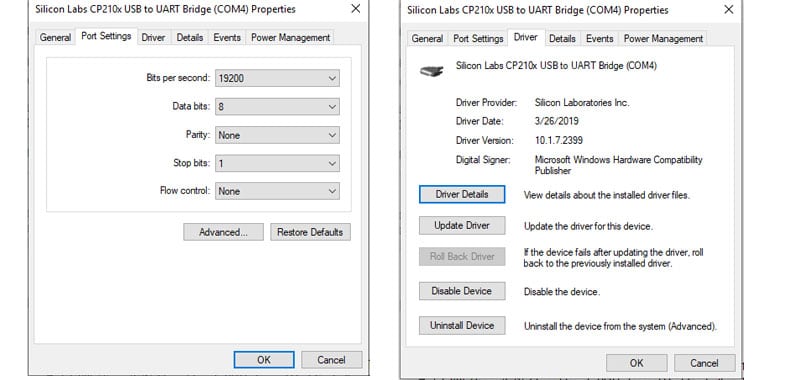The width and height of the screenshot is (792, 380).
Task: Click the Digital Signer label
Action: coord(483,160)
